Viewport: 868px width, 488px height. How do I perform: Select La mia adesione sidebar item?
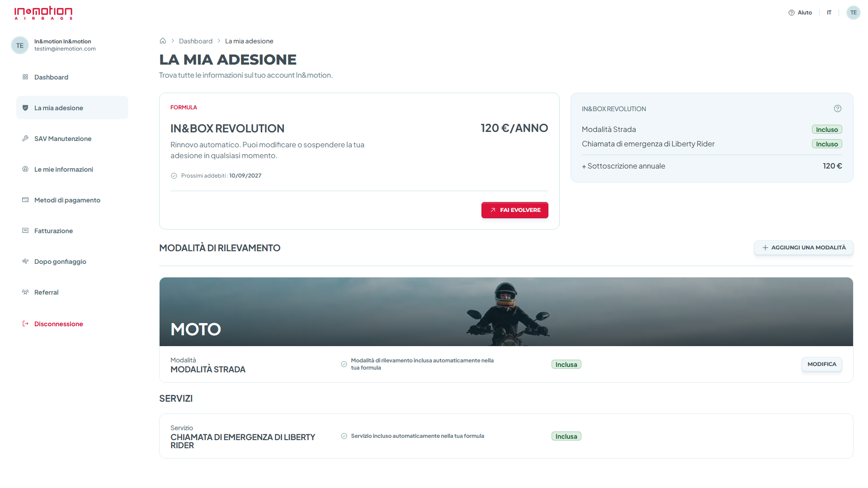[x=72, y=108]
